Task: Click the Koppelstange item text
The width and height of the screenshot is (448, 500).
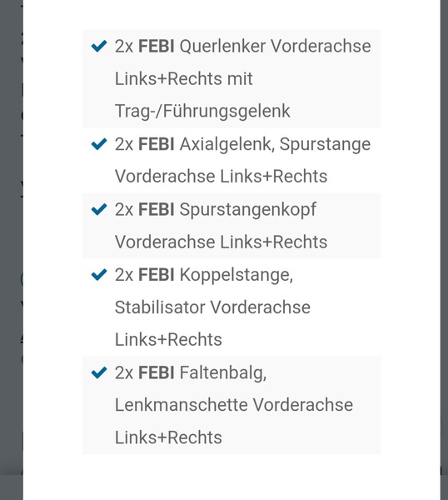Action: tap(236, 275)
